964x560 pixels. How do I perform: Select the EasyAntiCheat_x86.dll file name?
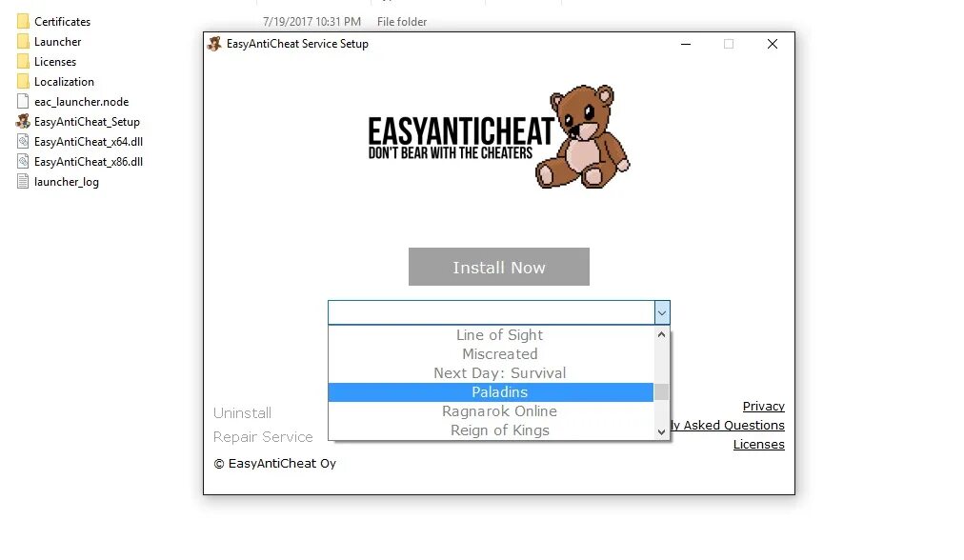click(89, 162)
